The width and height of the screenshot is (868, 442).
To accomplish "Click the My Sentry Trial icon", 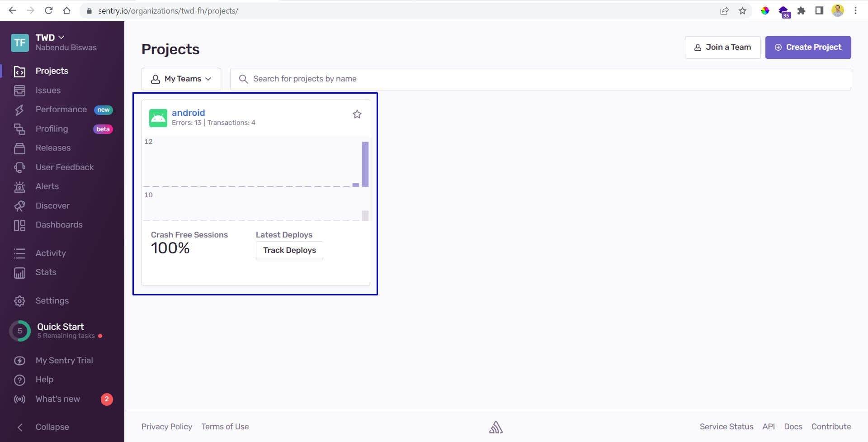I will (x=19, y=361).
